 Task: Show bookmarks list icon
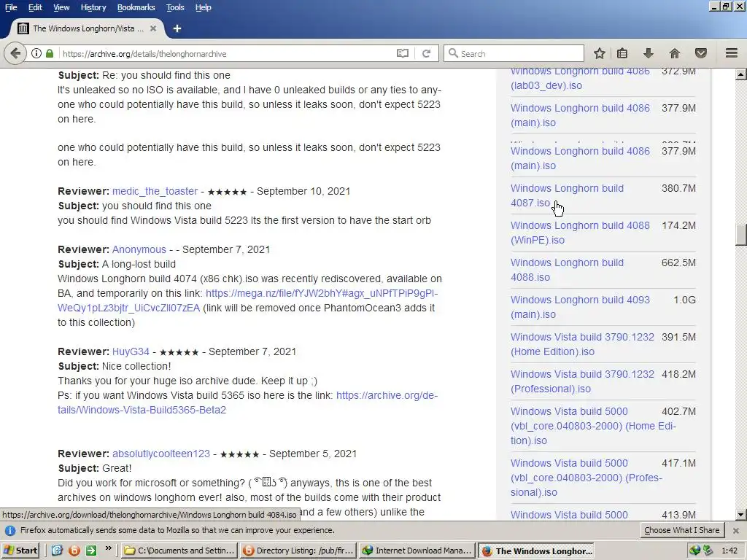pyautogui.click(x=622, y=53)
